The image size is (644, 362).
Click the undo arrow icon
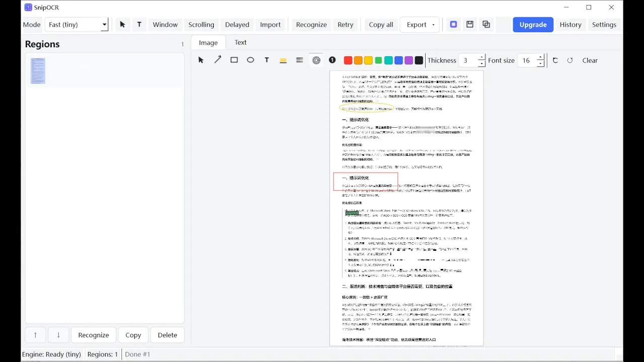(555, 60)
